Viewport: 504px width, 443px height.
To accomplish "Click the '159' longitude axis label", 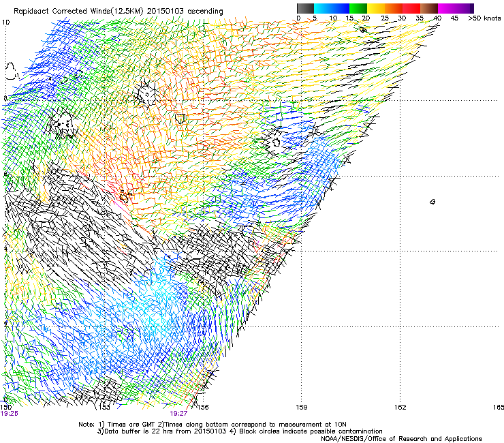I will point(302,408).
